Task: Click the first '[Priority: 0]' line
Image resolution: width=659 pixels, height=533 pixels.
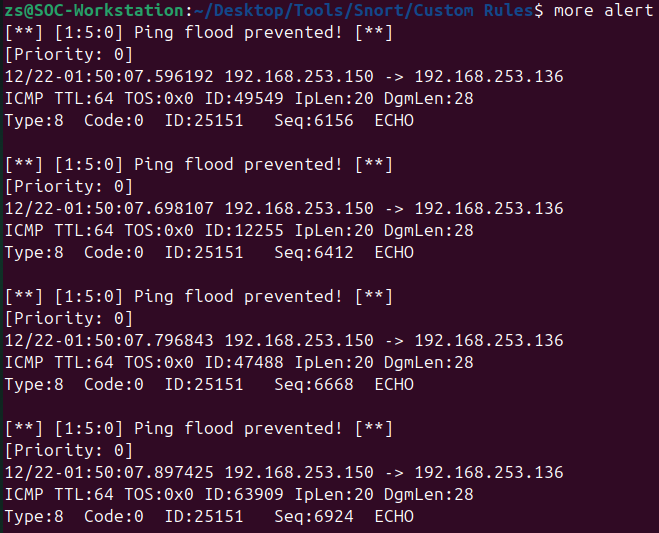Action: [69, 55]
